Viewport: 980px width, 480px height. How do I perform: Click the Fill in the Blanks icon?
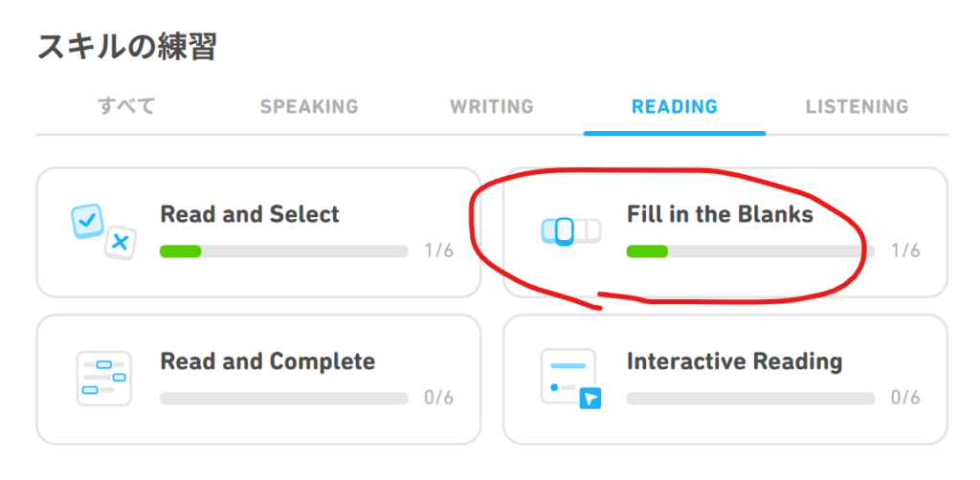point(570,230)
